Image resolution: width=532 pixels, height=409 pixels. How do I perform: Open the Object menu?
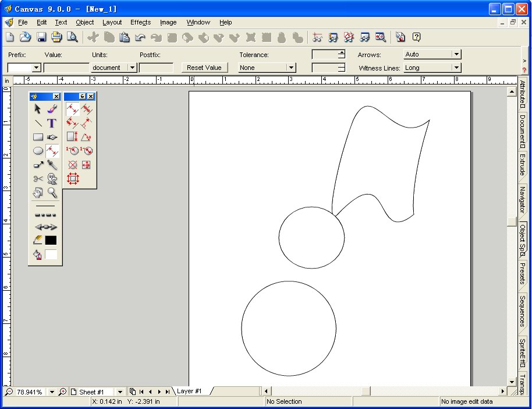(x=85, y=22)
